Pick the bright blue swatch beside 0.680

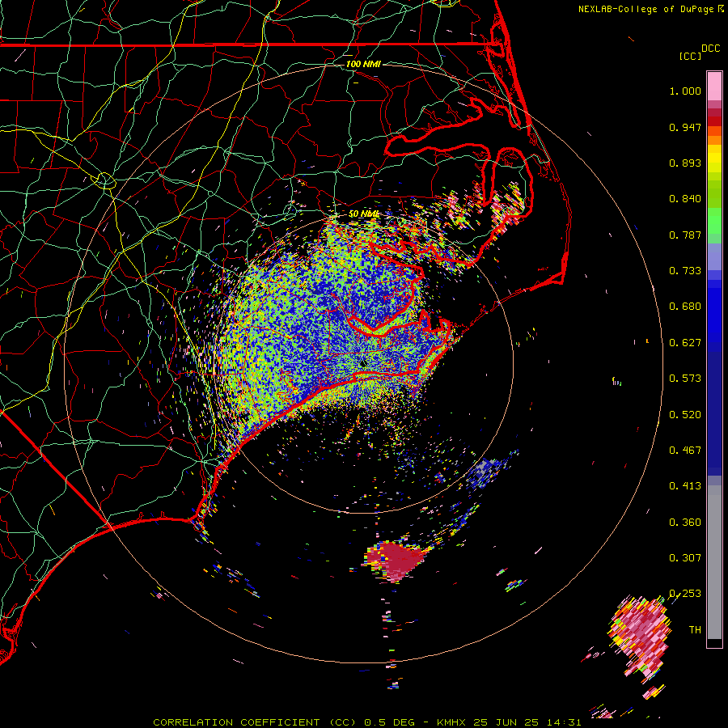[714, 309]
